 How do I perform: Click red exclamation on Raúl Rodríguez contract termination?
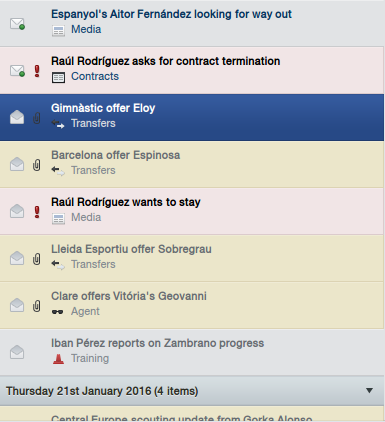[37, 71]
